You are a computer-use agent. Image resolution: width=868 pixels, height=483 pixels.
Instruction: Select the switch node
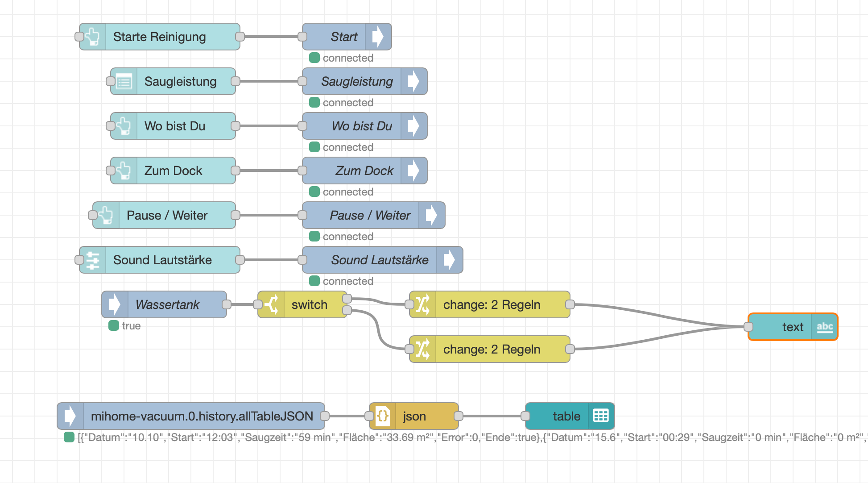[x=302, y=304]
